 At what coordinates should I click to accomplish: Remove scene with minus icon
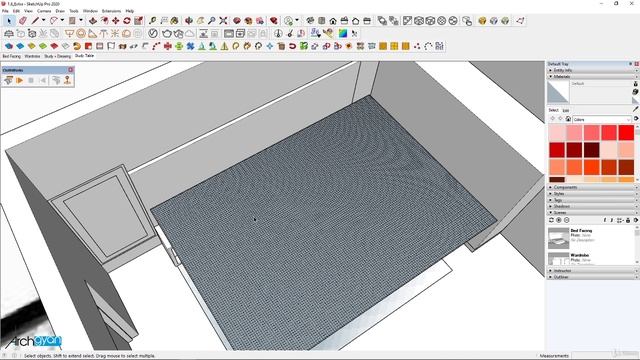point(567,220)
